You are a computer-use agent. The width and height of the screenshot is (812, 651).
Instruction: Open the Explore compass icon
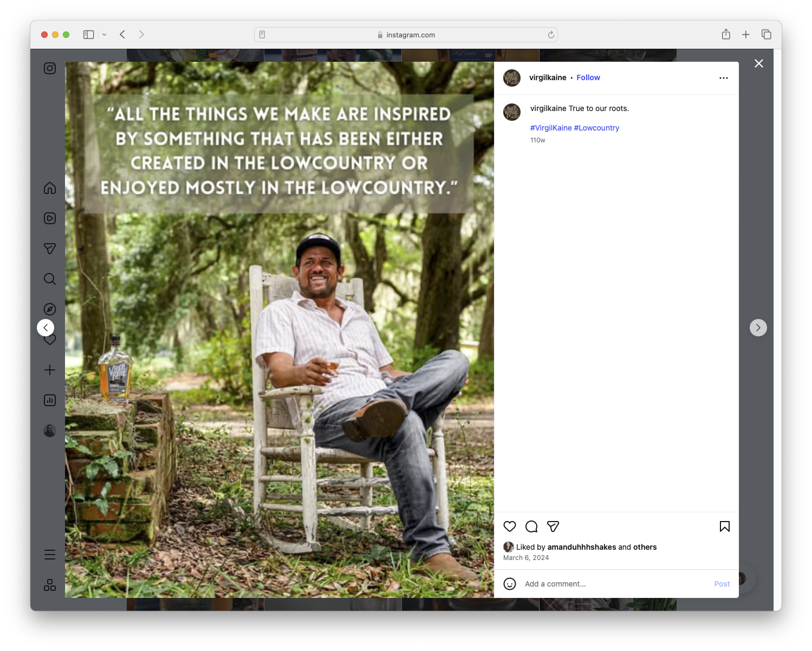[x=49, y=309]
